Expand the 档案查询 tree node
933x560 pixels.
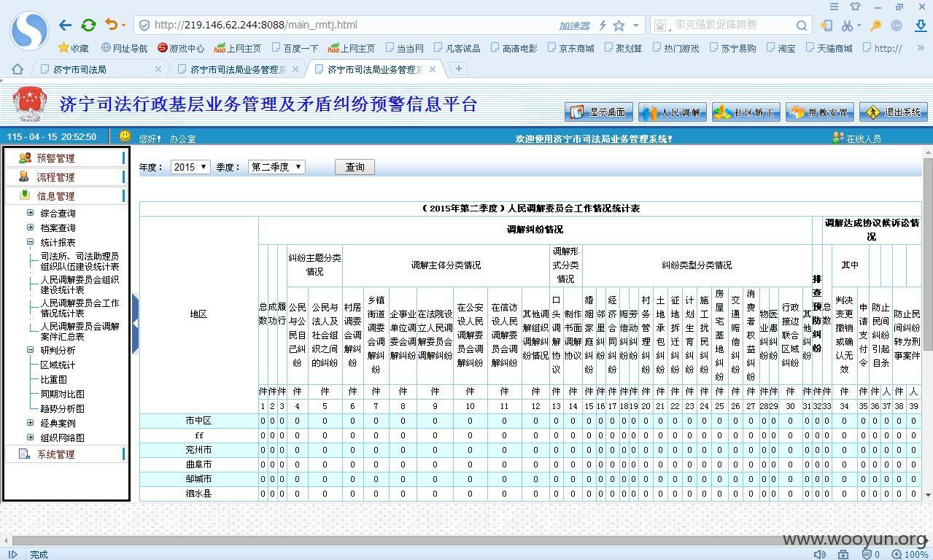tap(30, 227)
